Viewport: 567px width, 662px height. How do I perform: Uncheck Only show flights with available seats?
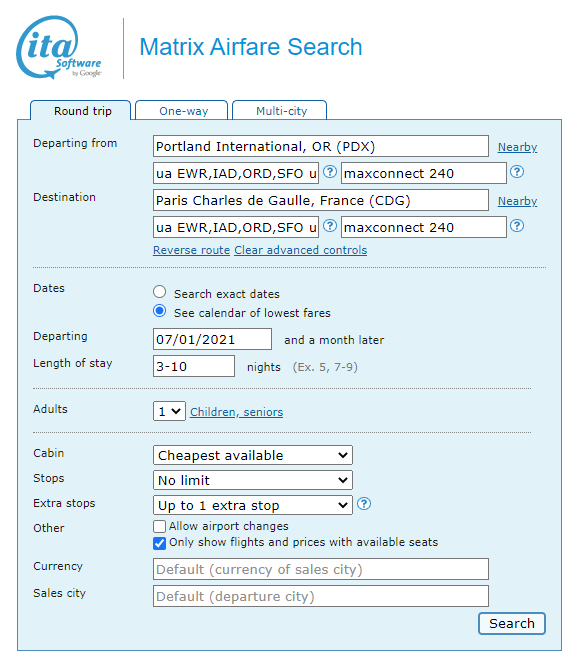[159, 543]
